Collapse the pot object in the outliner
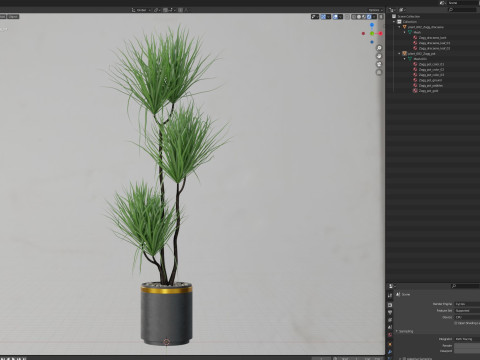This screenshot has width=480, height=360. pyautogui.click(x=399, y=54)
